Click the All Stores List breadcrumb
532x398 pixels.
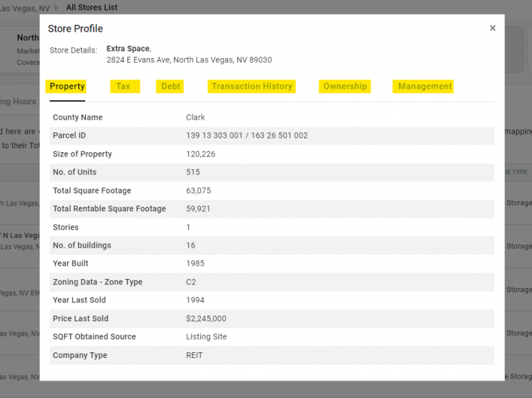click(x=91, y=7)
